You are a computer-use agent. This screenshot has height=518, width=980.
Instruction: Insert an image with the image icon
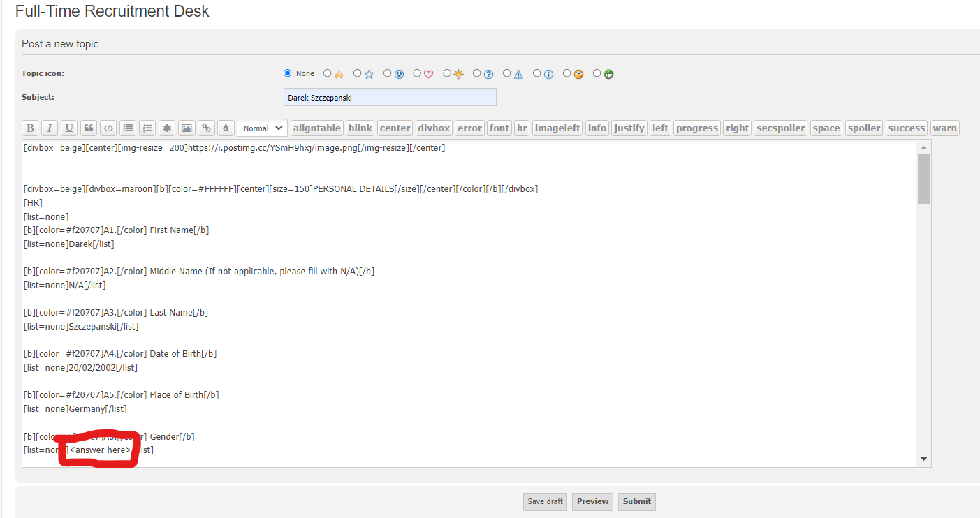[x=187, y=128]
